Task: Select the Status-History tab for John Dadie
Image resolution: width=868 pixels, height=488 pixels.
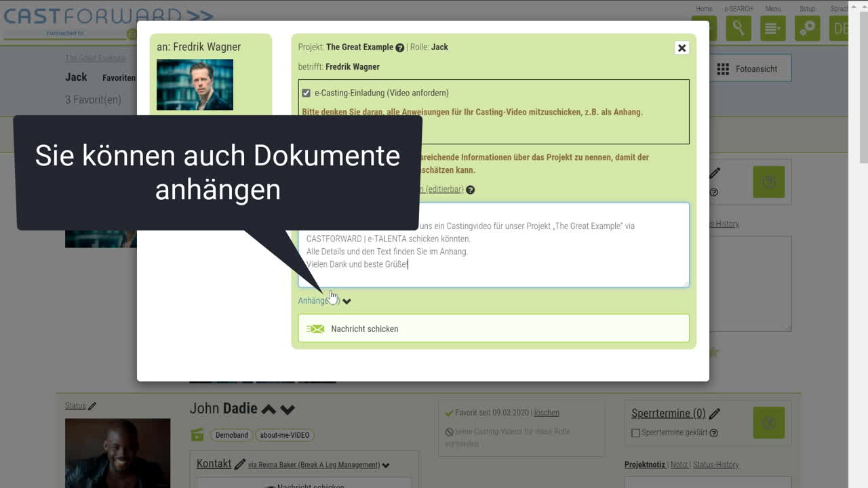Action: coord(716,465)
